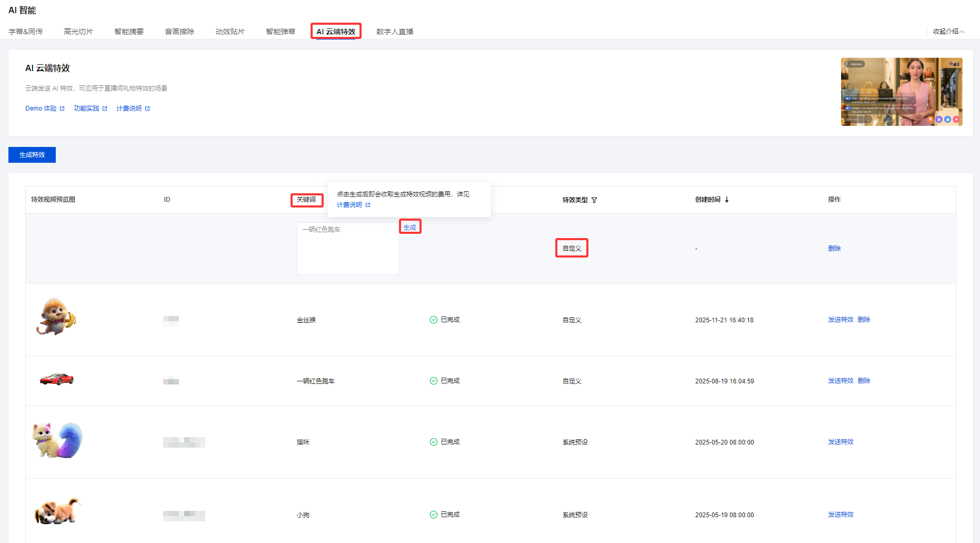Open the monkey effect preview thumbnail
This screenshot has width=980, height=543.
coord(56,317)
